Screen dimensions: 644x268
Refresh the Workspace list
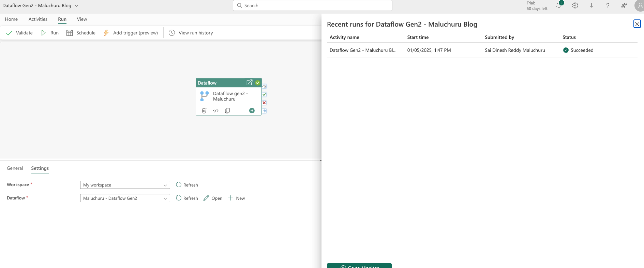(187, 185)
